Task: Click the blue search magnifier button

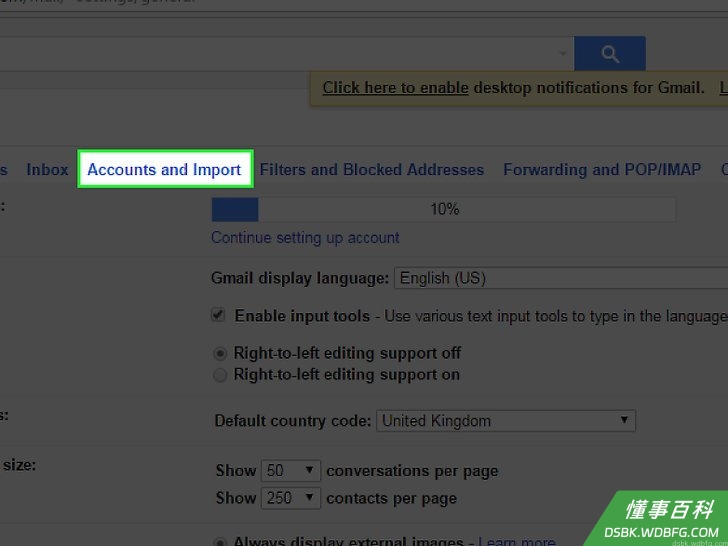Action: pos(610,53)
